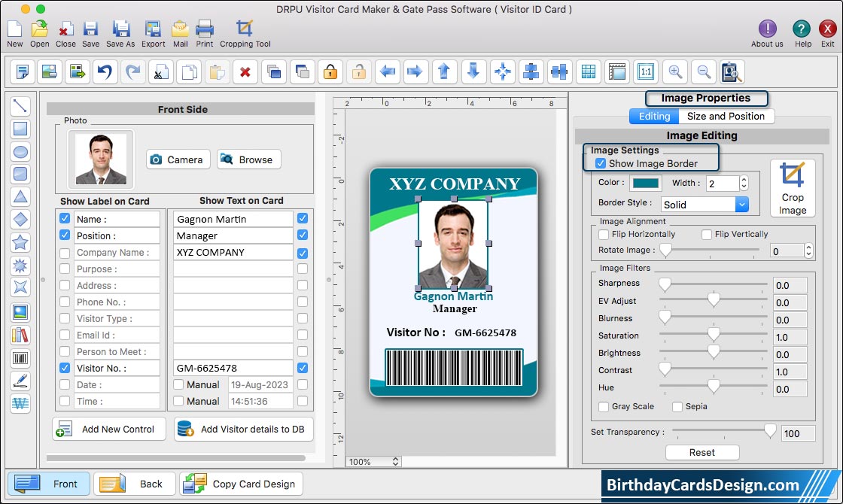Select the Line drawing tool
The height and width of the screenshot is (504, 843).
(20, 105)
